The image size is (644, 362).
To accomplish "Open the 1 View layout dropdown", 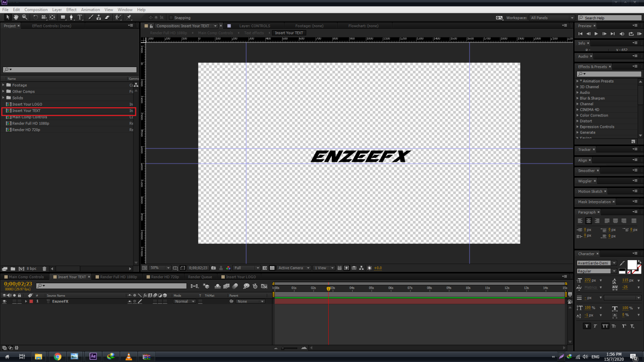I will [324, 268].
